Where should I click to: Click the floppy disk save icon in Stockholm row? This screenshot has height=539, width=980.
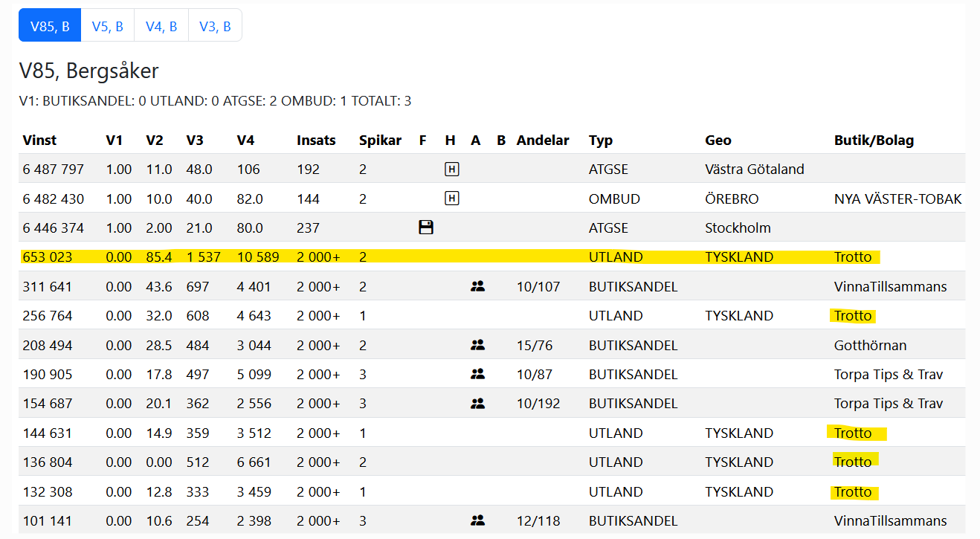coord(426,227)
